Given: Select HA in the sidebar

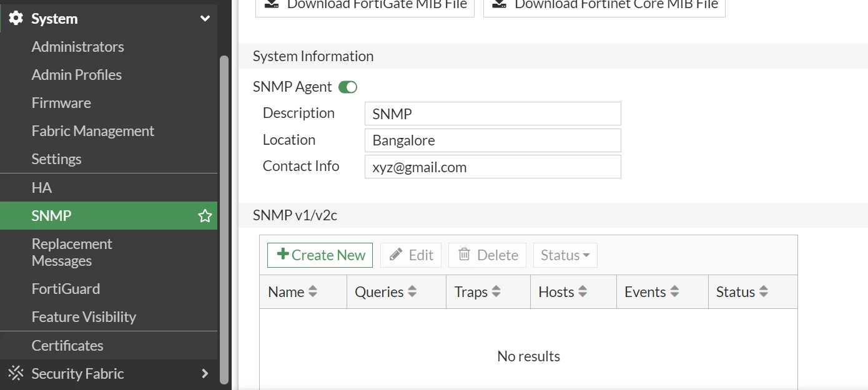Looking at the screenshot, I should pyautogui.click(x=42, y=188).
